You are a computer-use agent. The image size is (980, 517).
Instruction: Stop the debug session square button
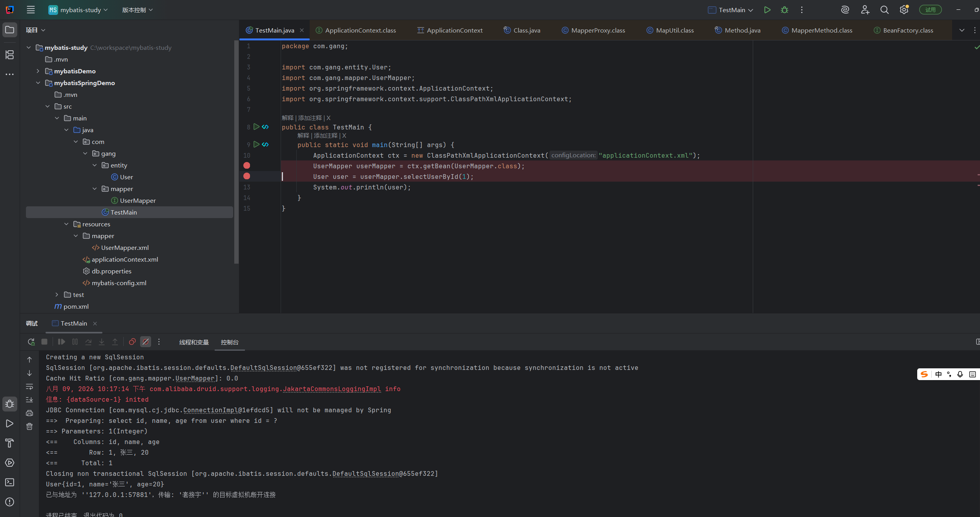coord(44,342)
